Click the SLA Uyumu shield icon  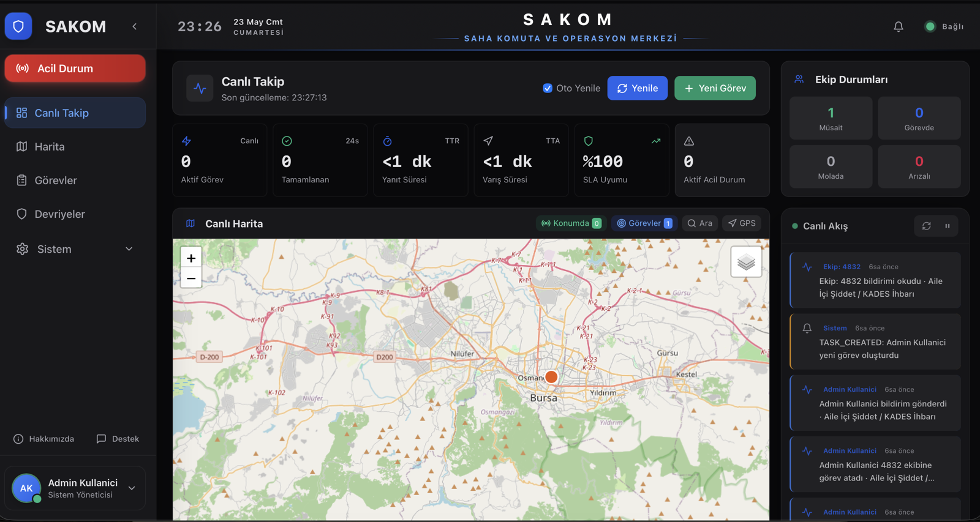589,141
